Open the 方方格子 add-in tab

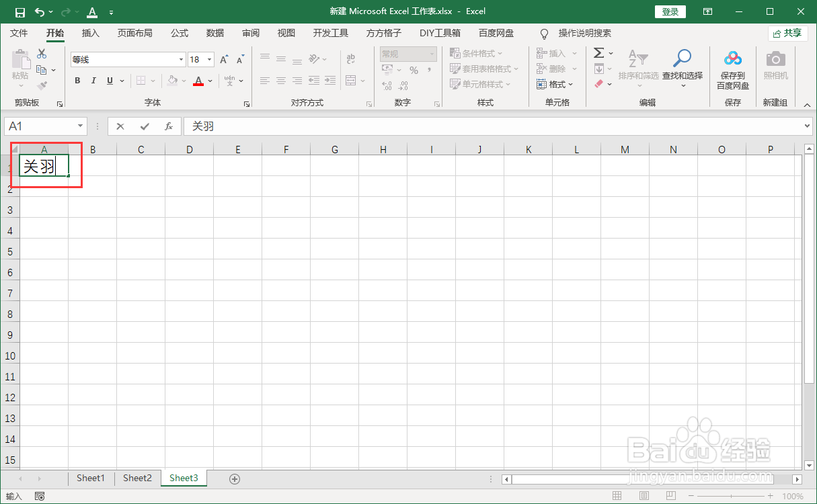tap(384, 33)
